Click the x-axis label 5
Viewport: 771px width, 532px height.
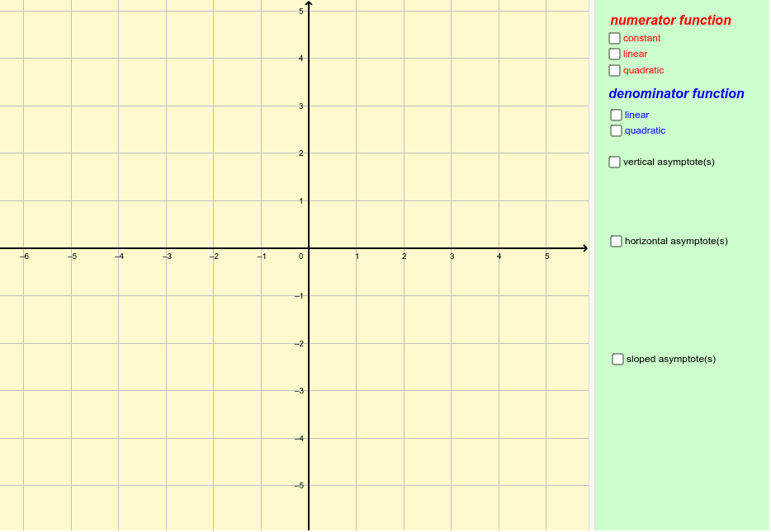coord(546,257)
